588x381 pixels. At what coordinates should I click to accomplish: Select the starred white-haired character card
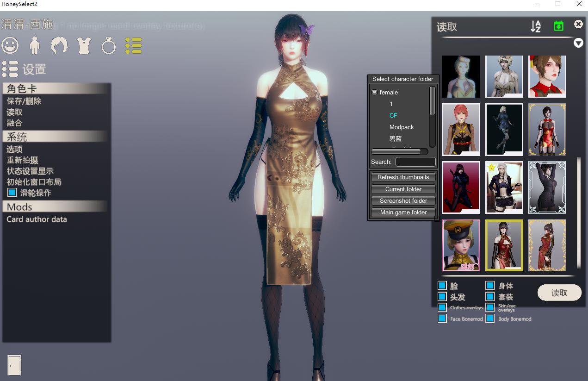(x=504, y=187)
